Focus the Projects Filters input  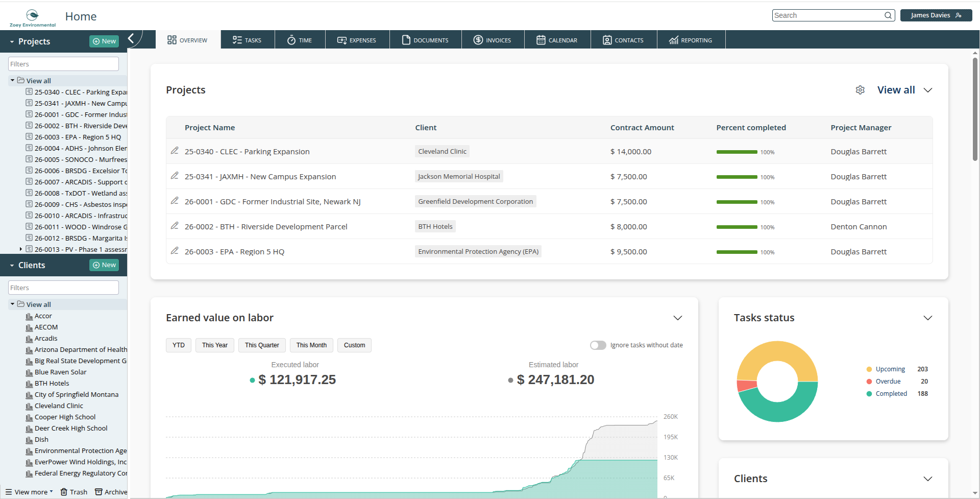(63, 64)
